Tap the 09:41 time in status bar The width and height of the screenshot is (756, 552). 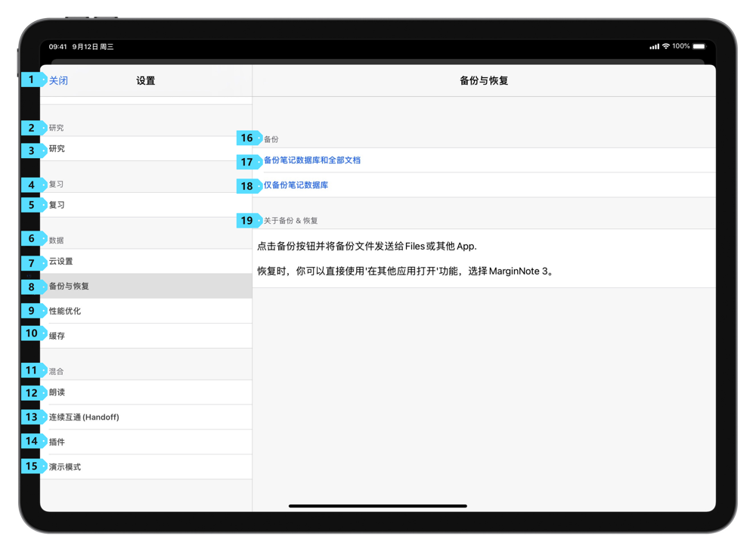(x=57, y=47)
